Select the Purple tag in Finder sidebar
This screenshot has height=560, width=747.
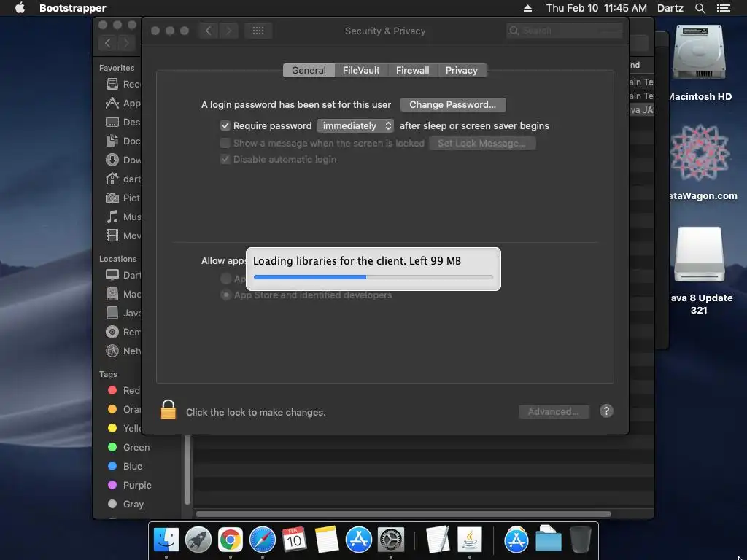click(130, 485)
